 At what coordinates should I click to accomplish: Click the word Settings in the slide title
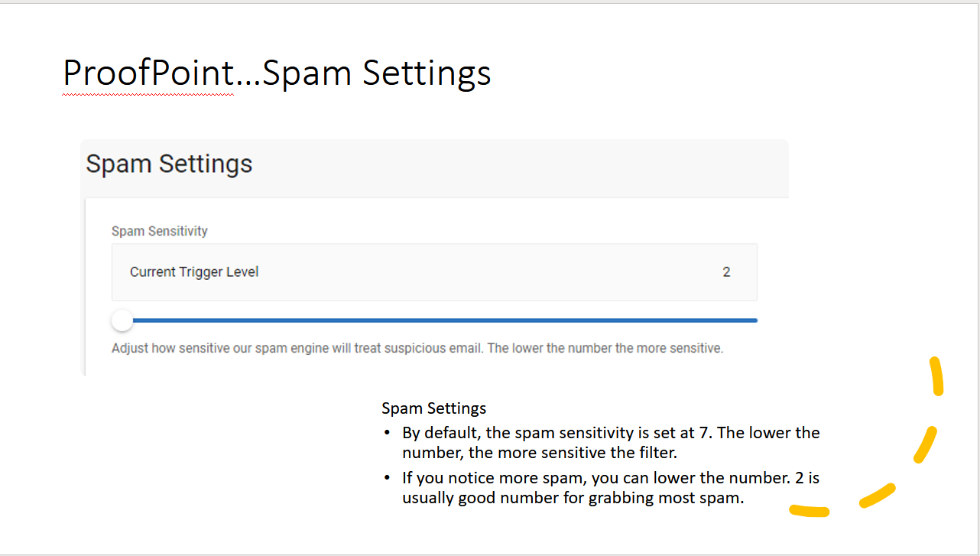(x=427, y=73)
